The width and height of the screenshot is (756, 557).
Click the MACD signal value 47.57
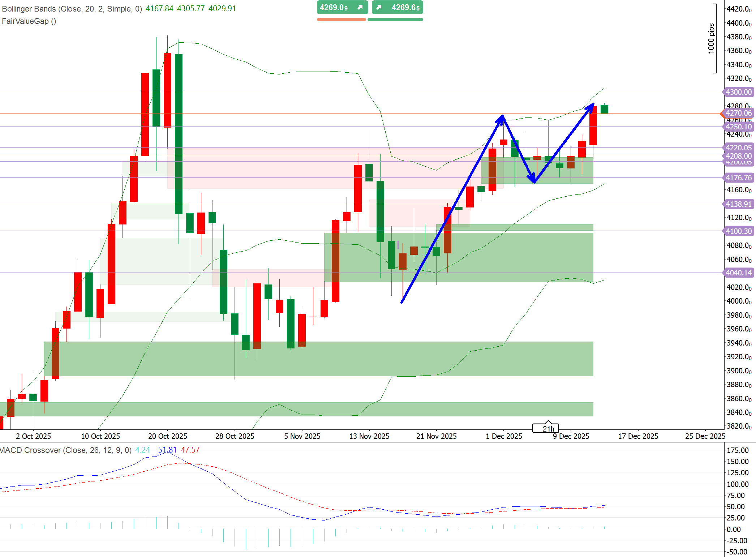click(x=190, y=450)
